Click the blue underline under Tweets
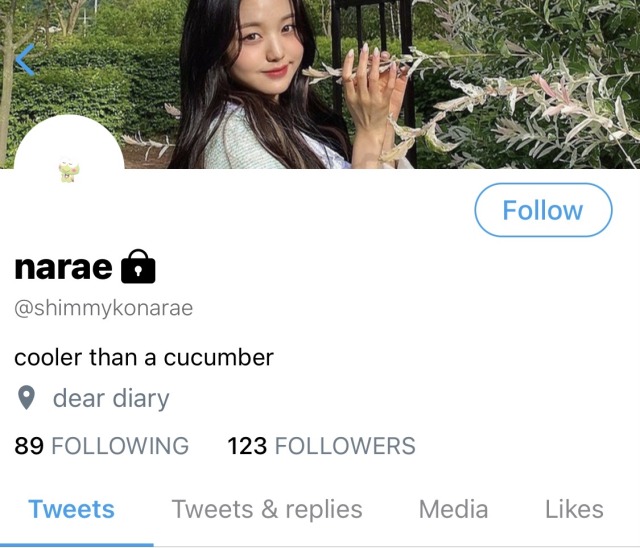 coord(77,545)
